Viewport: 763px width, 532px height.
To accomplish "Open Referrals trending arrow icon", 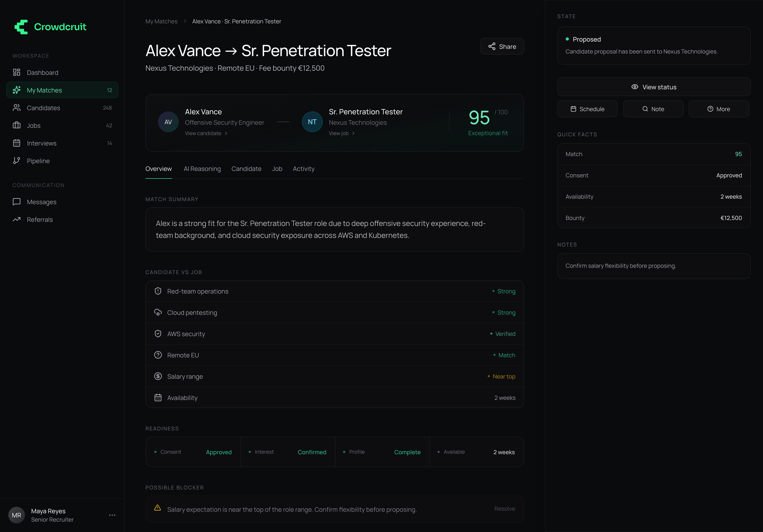I will 17,219.
